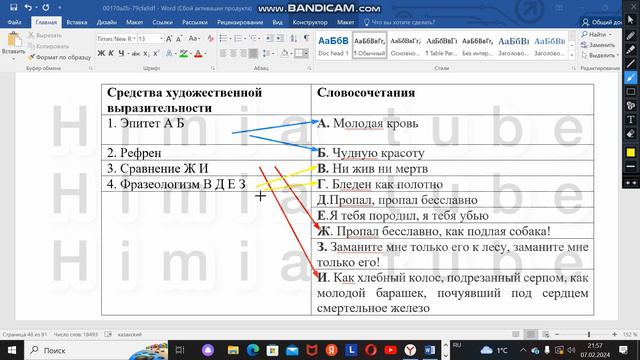Image resolution: width=640 pixels, height=360 pixels.
Task: Select the Bandicam rectangle shape tool
Action: pyautogui.click(x=631, y=91)
